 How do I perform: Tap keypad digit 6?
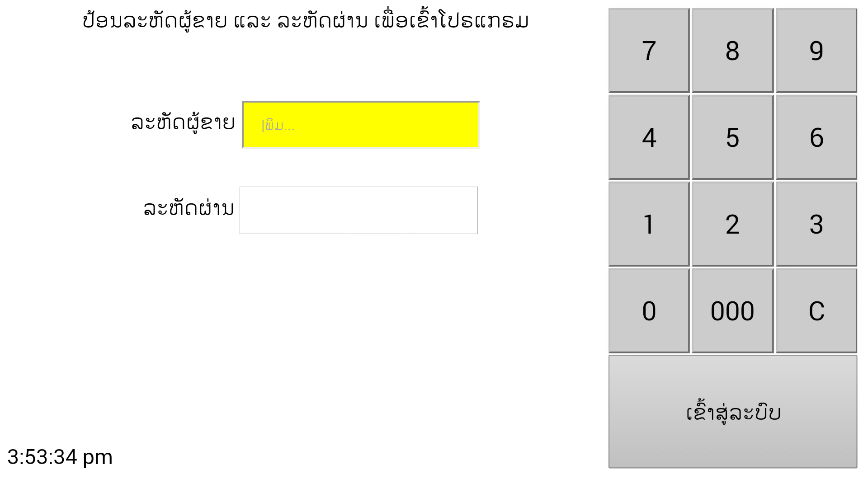tap(816, 137)
